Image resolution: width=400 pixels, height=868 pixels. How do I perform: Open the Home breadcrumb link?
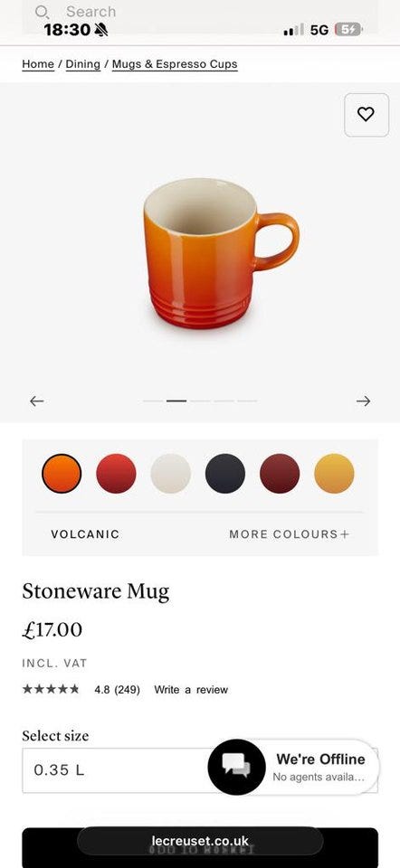click(38, 64)
